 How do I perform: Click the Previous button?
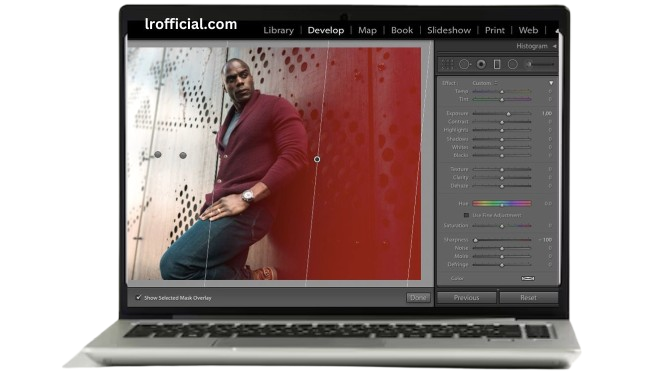tap(467, 298)
